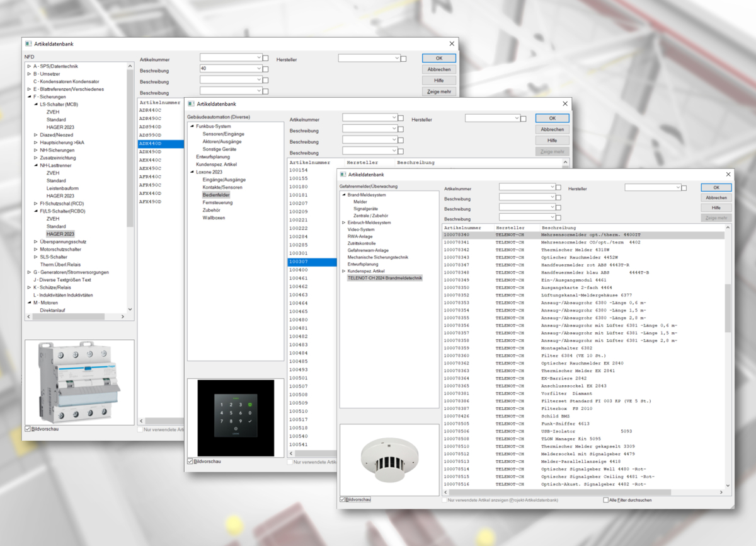The width and height of the screenshot is (756, 546).
Task: Disable Bildvorschau in the Gefahrenmelder window
Action: coord(343,499)
